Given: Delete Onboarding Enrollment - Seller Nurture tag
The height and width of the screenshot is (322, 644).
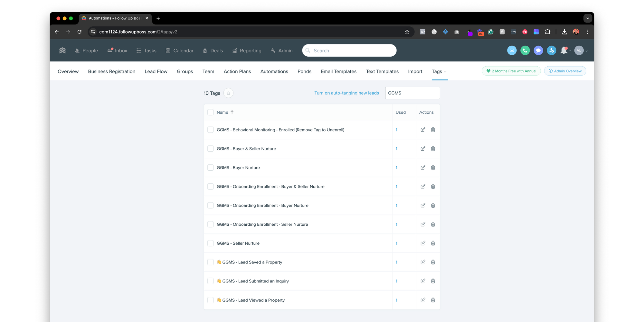Looking at the screenshot, I should pos(433,224).
